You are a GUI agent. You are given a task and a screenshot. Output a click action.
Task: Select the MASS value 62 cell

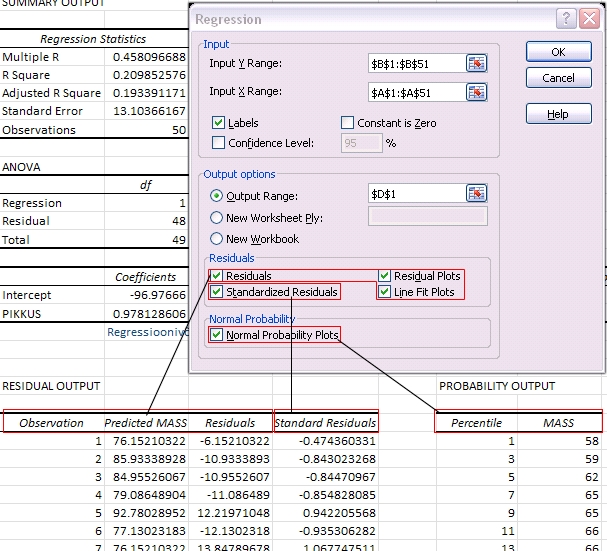point(560,477)
